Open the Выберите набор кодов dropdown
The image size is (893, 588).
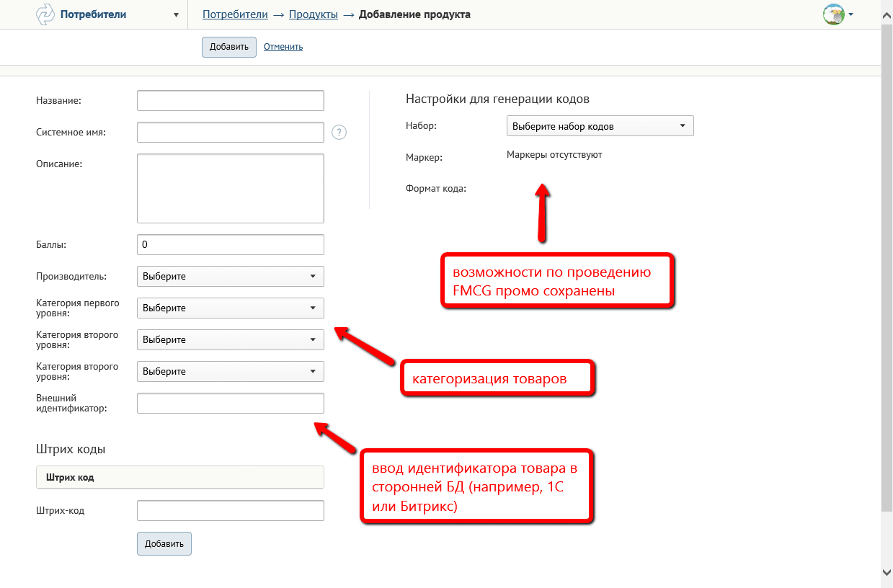pos(600,126)
